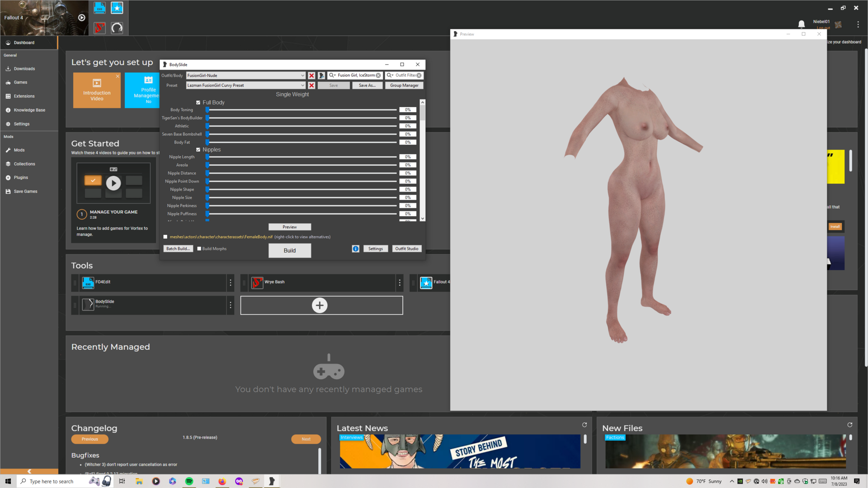Open Outfit Studio
The width and height of the screenshot is (868, 488).
pyautogui.click(x=407, y=249)
